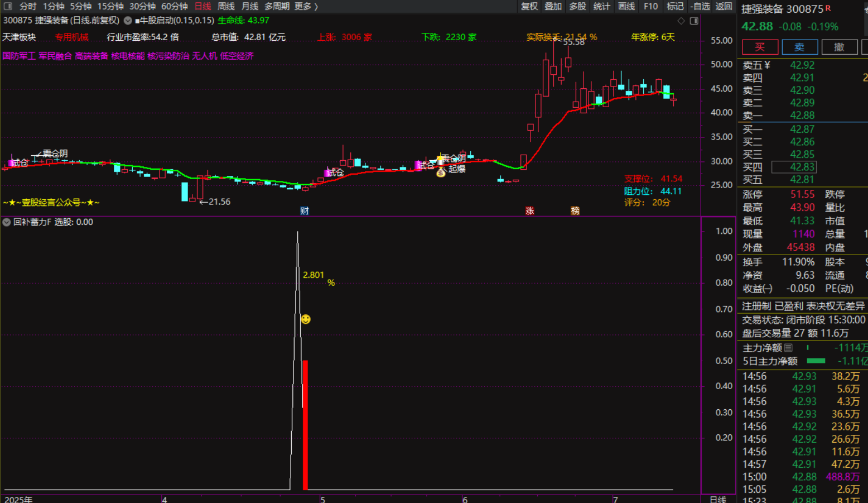The width and height of the screenshot is (868, 503).
Task: Expand the 更多 period options
Action: pos(306,6)
